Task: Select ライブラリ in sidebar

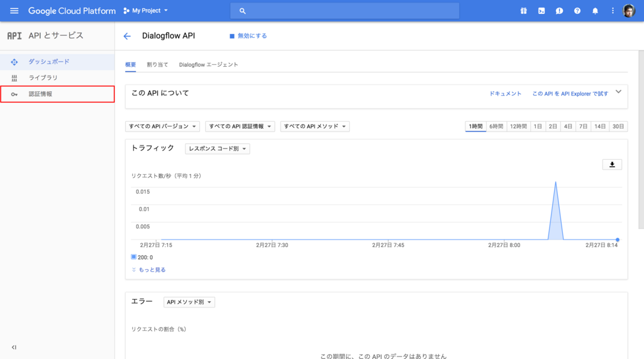Action: click(57, 78)
